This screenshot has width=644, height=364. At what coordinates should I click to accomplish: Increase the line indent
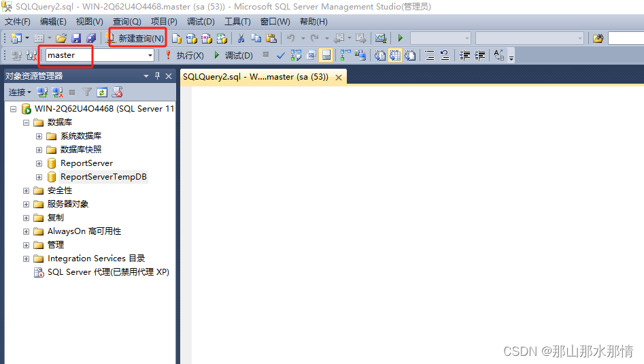click(479, 55)
